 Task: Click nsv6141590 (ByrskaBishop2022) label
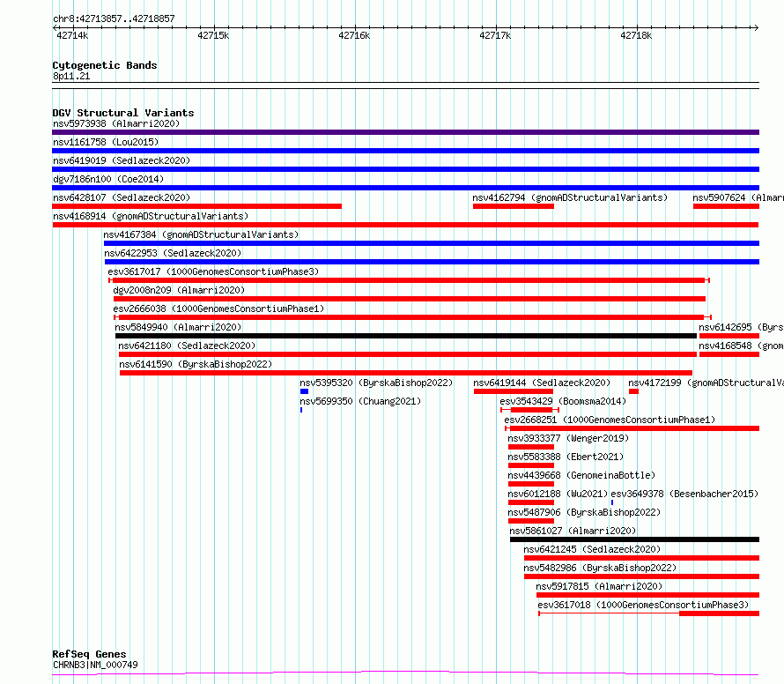point(196,364)
